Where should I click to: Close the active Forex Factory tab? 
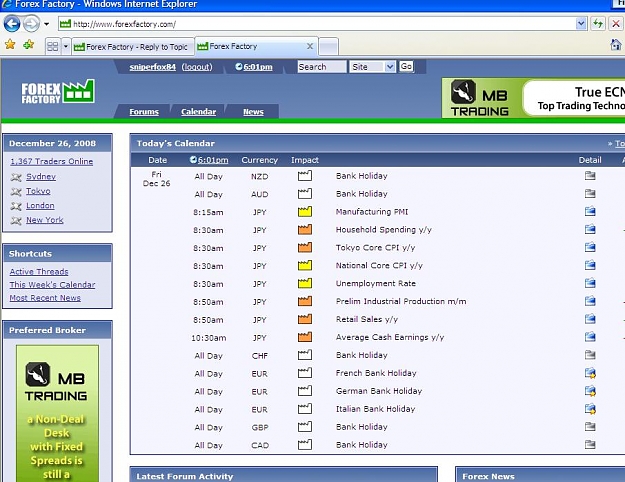pos(310,46)
